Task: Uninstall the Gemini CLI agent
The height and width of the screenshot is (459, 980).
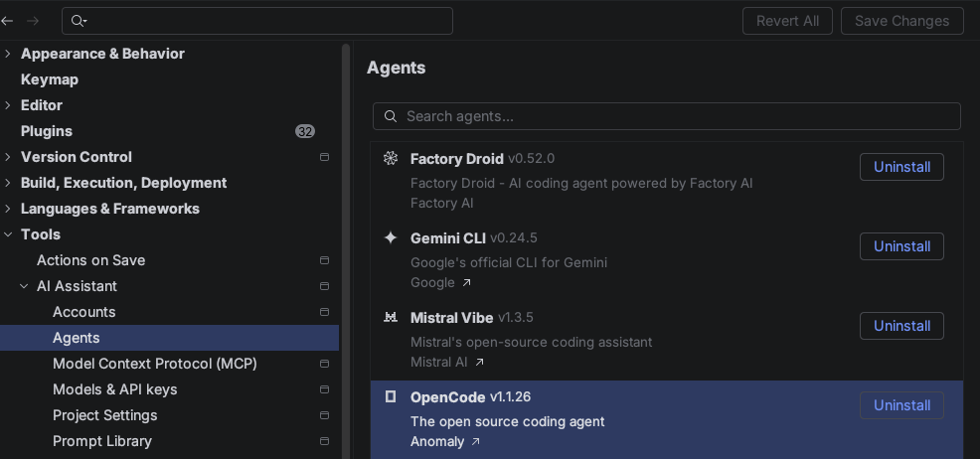Action: pos(900,246)
